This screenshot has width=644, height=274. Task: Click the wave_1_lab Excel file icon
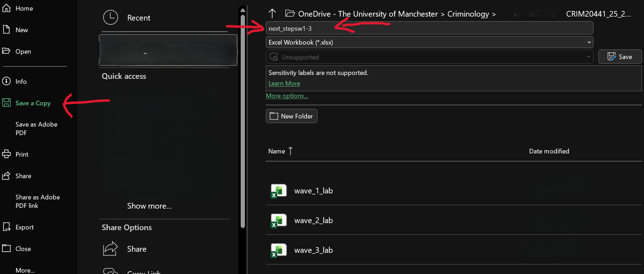tap(278, 191)
